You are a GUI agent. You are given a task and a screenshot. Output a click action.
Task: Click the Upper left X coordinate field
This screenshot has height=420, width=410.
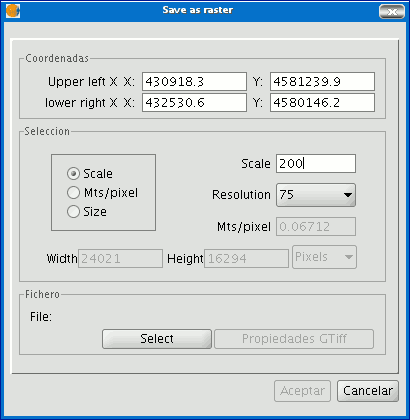point(194,81)
